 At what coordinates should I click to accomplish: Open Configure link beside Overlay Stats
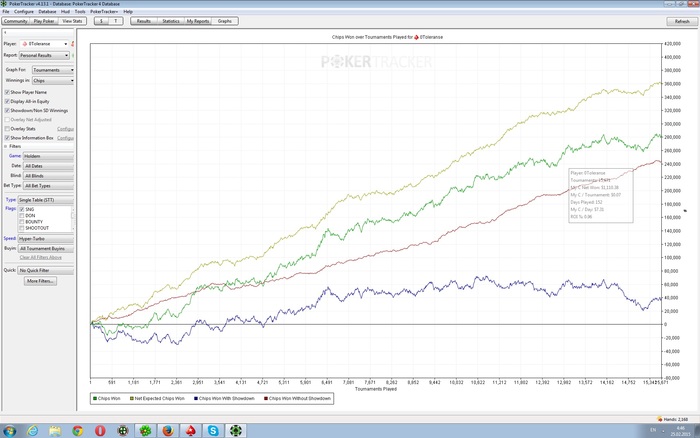point(65,129)
